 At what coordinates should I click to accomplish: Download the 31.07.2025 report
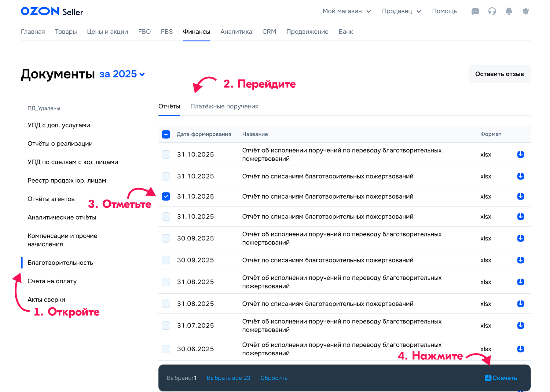tap(521, 325)
